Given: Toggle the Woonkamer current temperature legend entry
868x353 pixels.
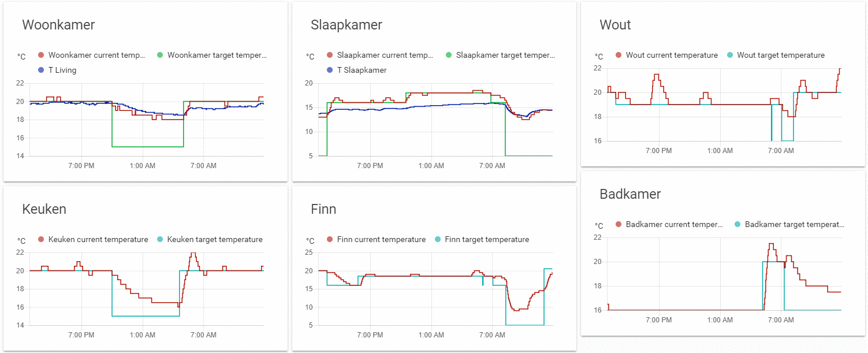Looking at the screenshot, I should click(x=96, y=55).
